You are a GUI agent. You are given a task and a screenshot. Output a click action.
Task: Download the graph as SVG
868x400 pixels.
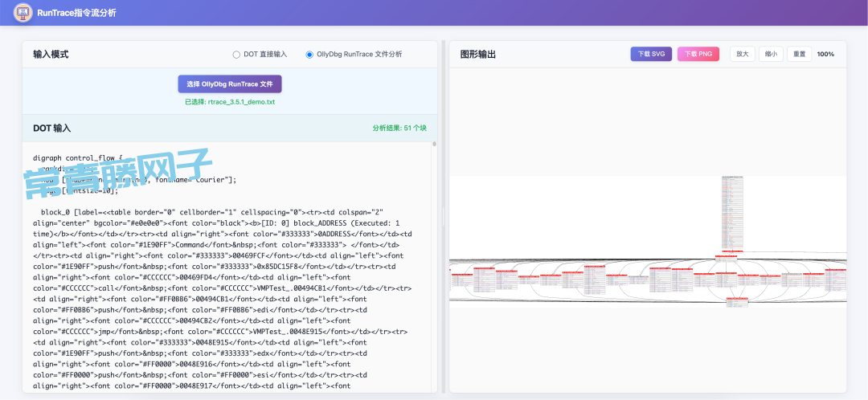point(651,54)
